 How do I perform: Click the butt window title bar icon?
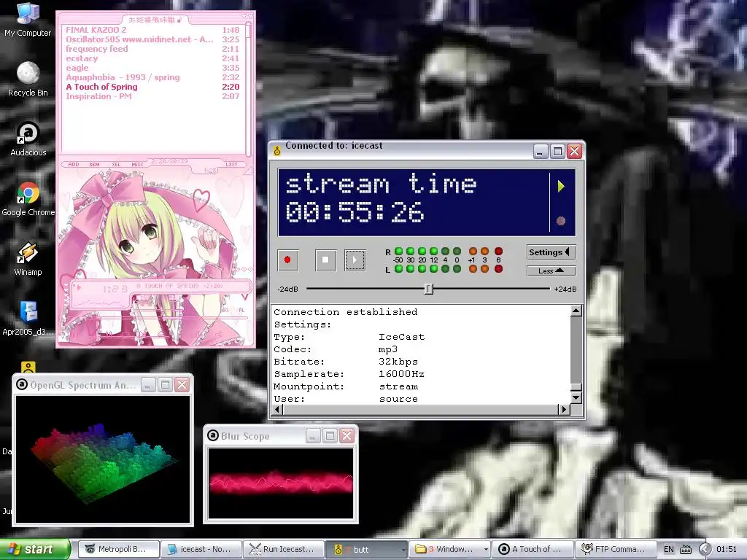[x=277, y=151]
